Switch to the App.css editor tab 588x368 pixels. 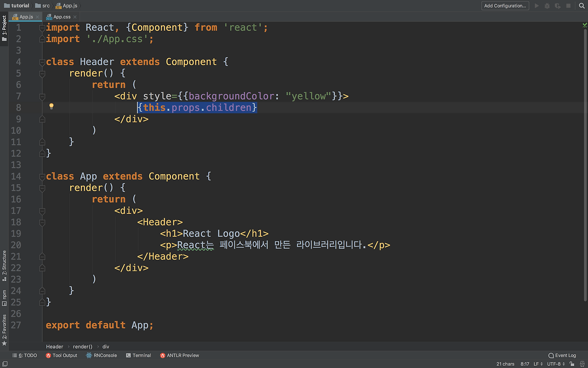click(62, 17)
